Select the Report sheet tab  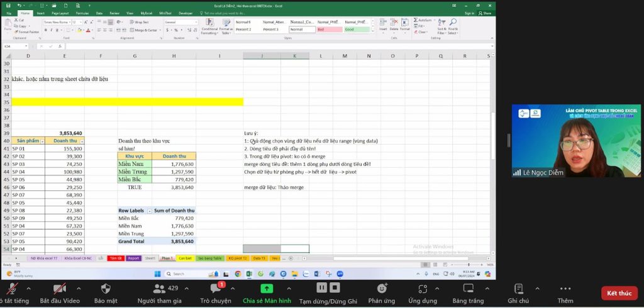click(x=133, y=258)
